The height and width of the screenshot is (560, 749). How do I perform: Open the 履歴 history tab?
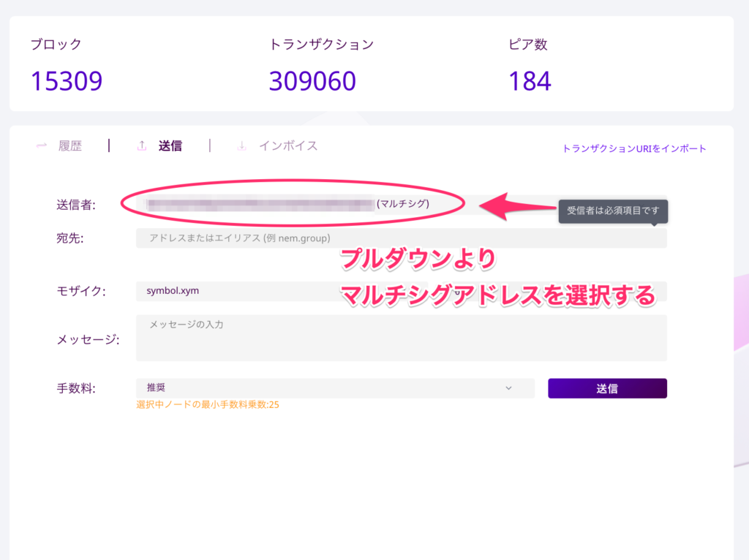[x=70, y=145]
